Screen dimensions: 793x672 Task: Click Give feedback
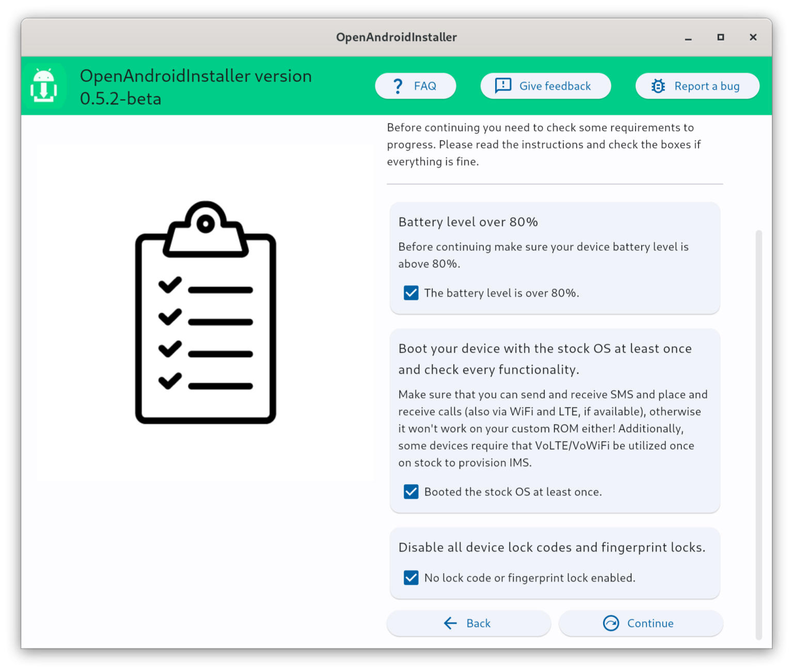pos(545,86)
